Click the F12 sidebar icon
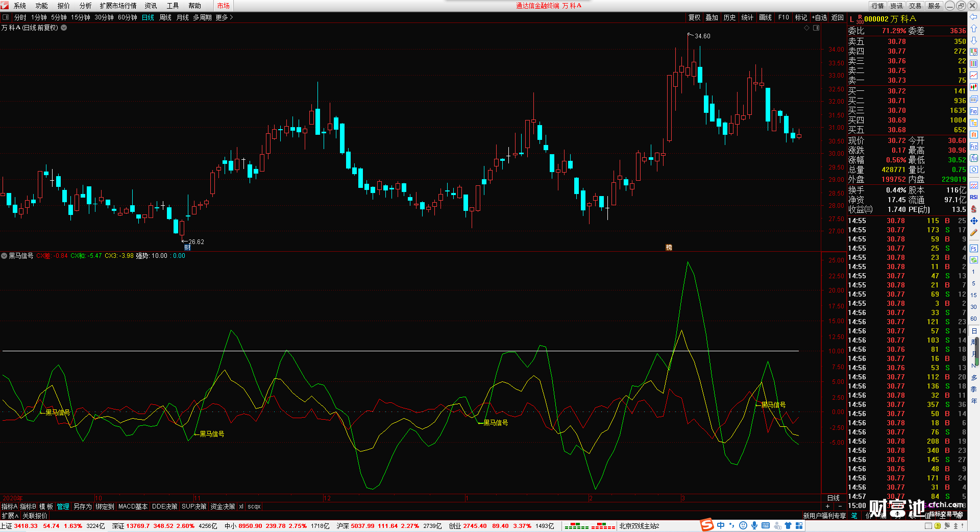Screen dimensions: 980x532 point(974,147)
